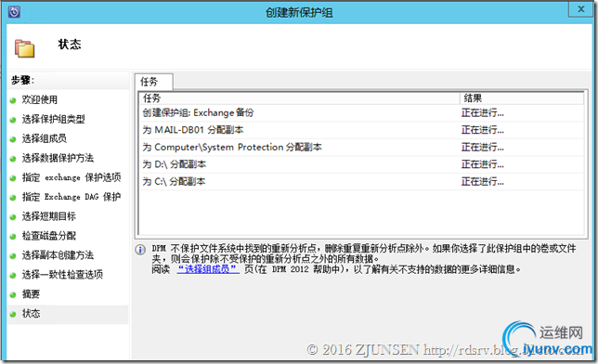The height and width of the screenshot is (364, 598).
Task: Click the 选择短期目标 step
Action: click(49, 216)
